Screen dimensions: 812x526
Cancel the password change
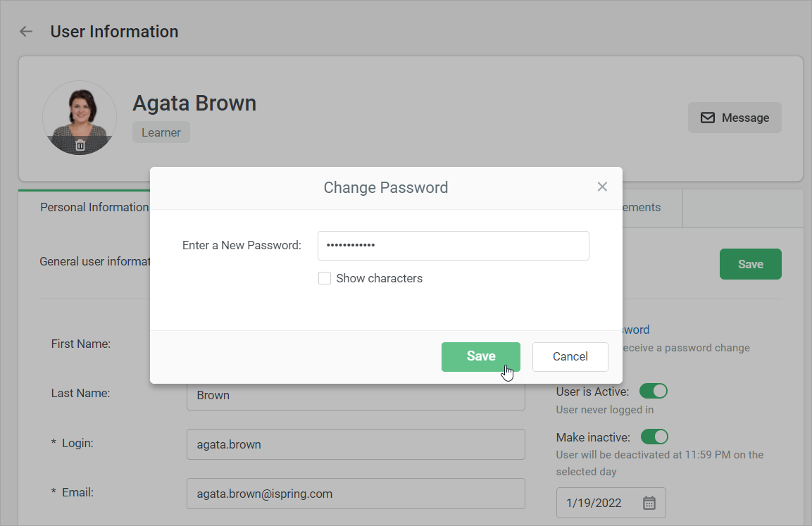coord(570,356)
